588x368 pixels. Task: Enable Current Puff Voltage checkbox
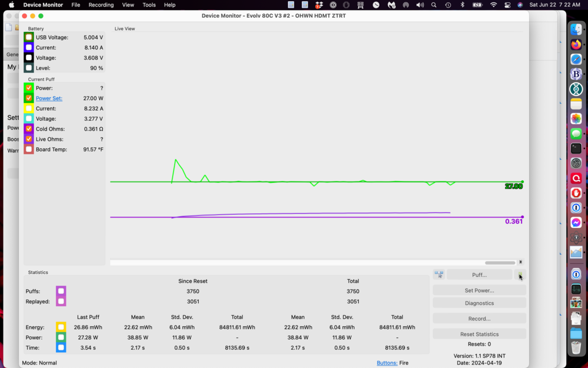(x=29, y=118)
